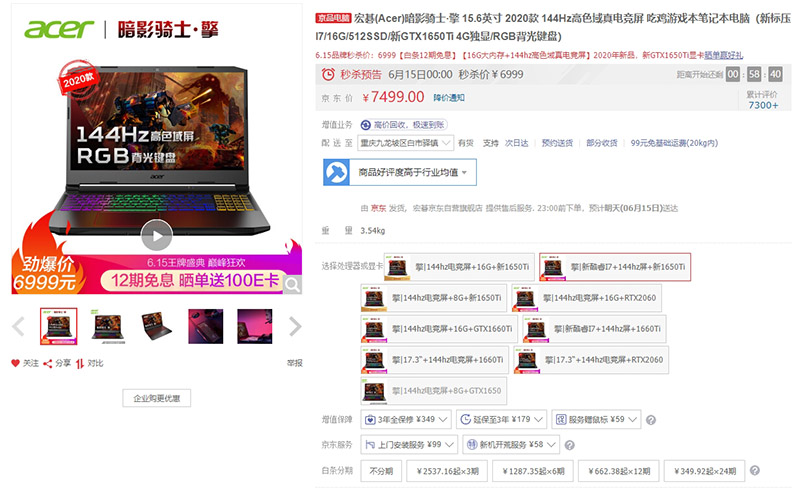This screenshot has width=800, height=489.
Task: Select option 擎|新酷睿I7+144hz屏+1660Ti
Action: (594, 329)
